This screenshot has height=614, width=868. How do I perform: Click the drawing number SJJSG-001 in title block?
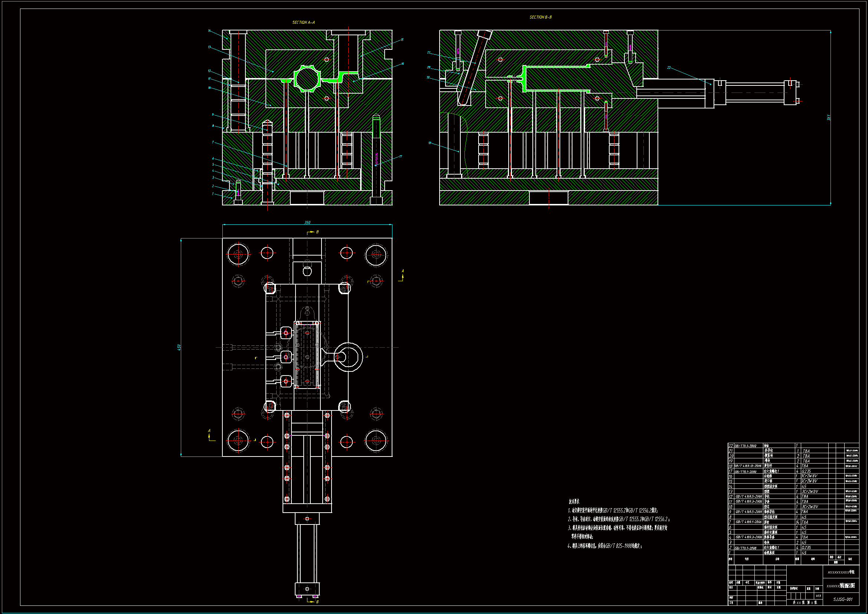pyautogui.click(x=843, y=599)
